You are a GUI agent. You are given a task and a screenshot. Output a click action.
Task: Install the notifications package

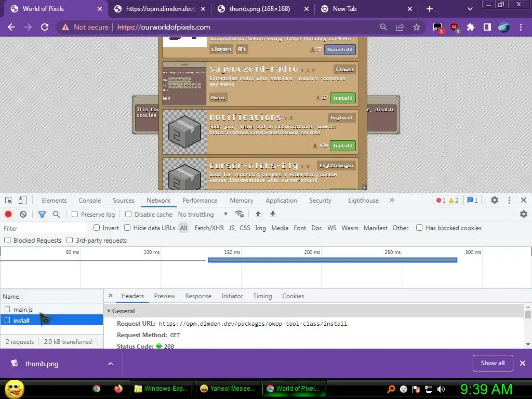click(343, 145)
